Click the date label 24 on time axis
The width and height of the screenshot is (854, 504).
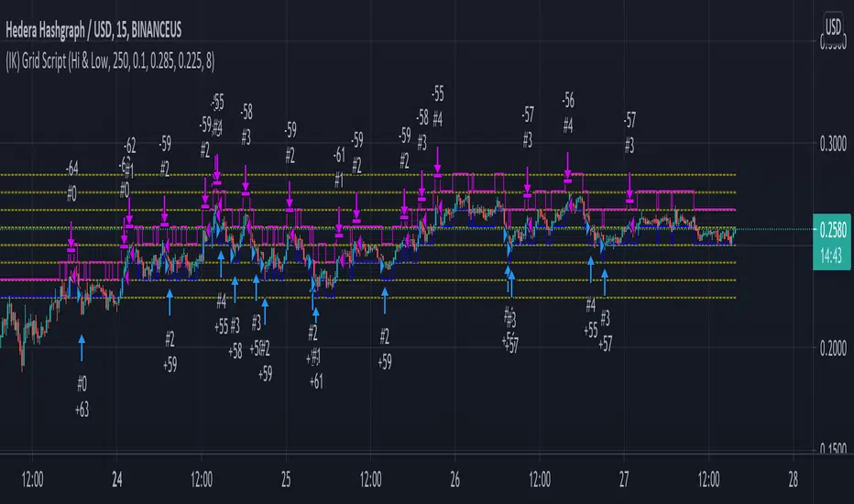pyautogui.click(x=116, y=480)
